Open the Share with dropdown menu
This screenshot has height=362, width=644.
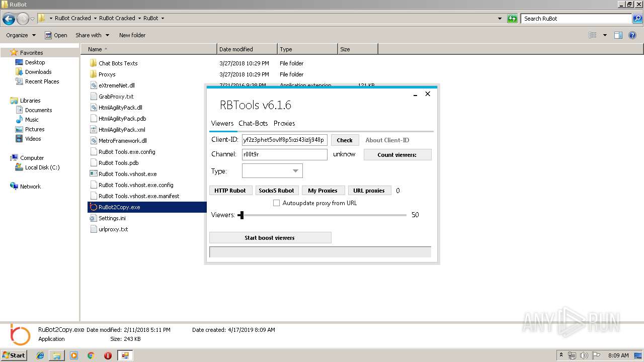(92, 35)
